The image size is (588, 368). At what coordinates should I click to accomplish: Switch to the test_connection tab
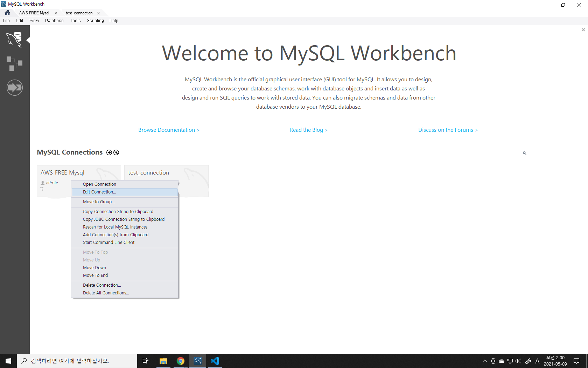pos(79,13)
